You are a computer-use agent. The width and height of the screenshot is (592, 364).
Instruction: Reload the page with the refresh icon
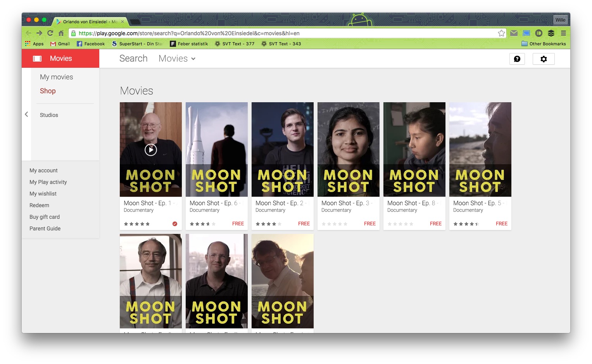50,33
